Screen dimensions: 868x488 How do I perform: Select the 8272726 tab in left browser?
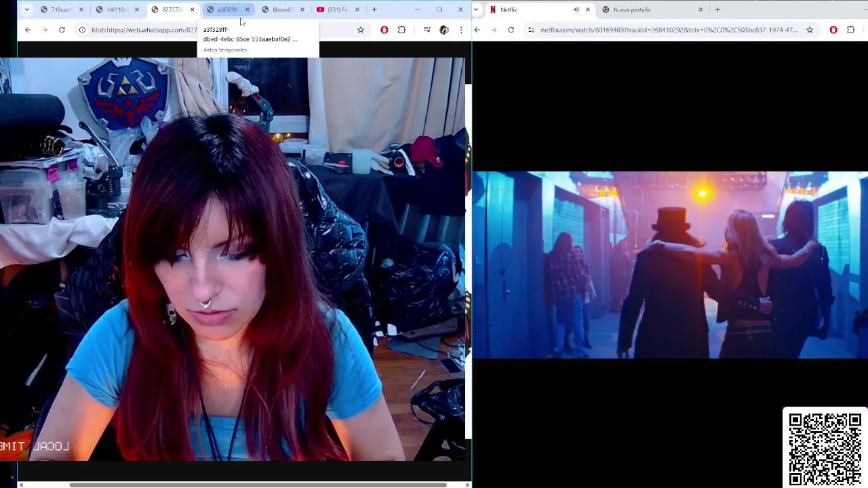(172, 9)
